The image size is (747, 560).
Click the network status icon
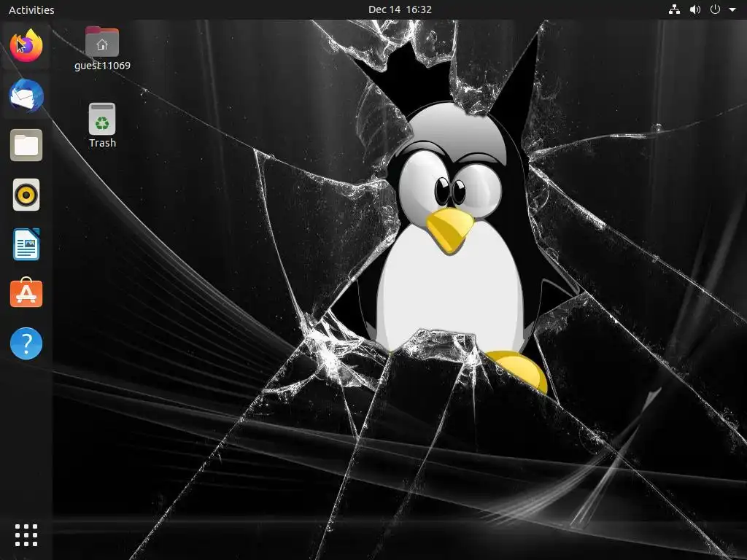pos(674,9)
